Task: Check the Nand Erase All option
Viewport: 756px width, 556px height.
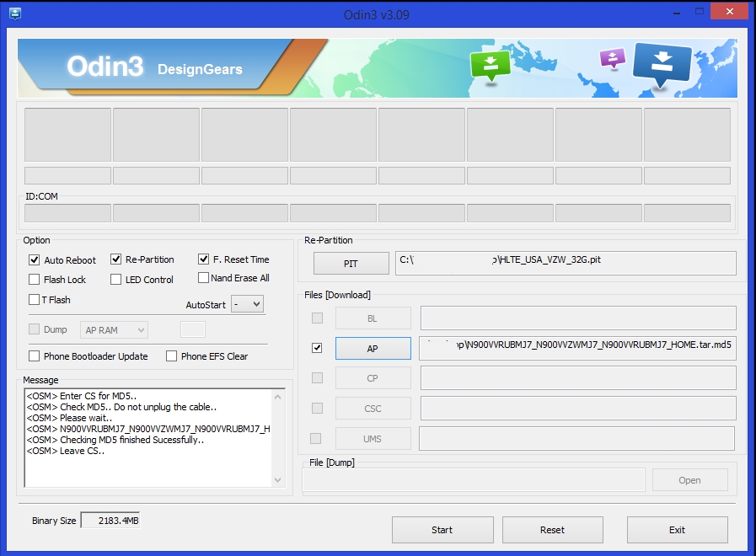Action: pos(203,278)
